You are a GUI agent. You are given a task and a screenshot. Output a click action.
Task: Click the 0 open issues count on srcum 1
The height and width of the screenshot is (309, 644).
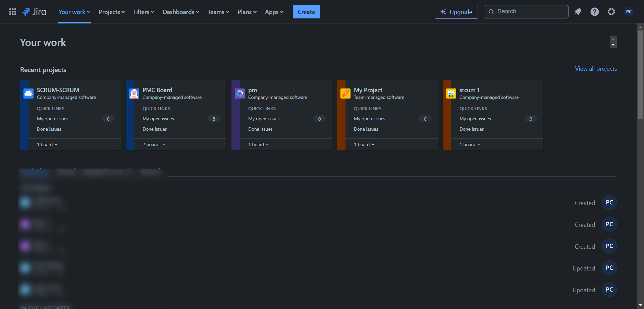click(x=531, y=119)
